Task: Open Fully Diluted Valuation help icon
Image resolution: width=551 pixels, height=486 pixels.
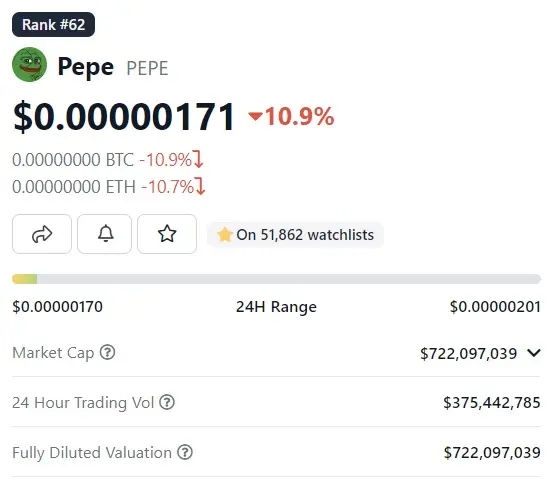Action: coord(185,452)
